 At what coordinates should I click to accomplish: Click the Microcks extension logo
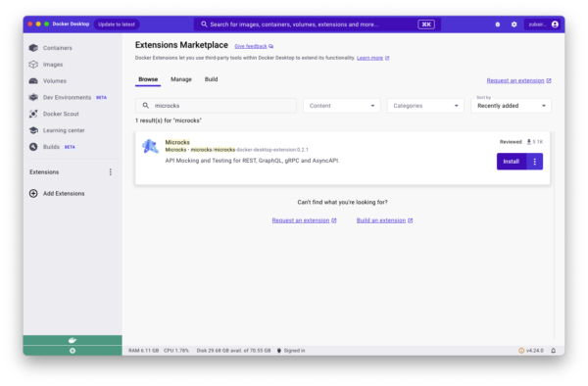coord(150,147)
